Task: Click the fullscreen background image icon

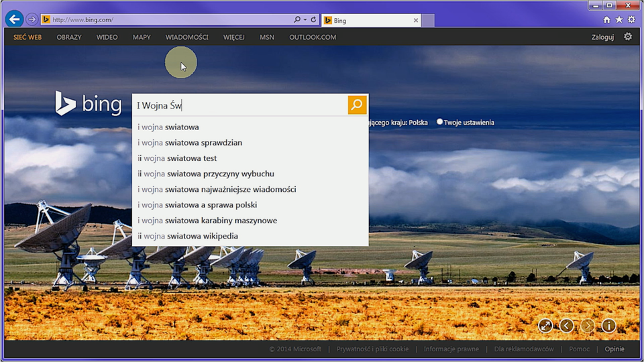Action: [545, 326]
